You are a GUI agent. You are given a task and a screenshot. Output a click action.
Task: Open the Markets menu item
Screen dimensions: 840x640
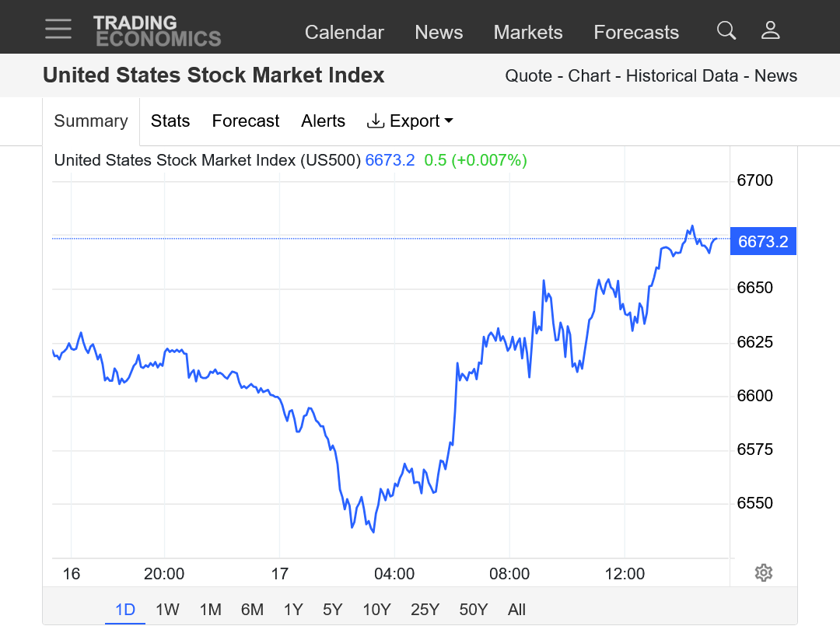point(528,33)
